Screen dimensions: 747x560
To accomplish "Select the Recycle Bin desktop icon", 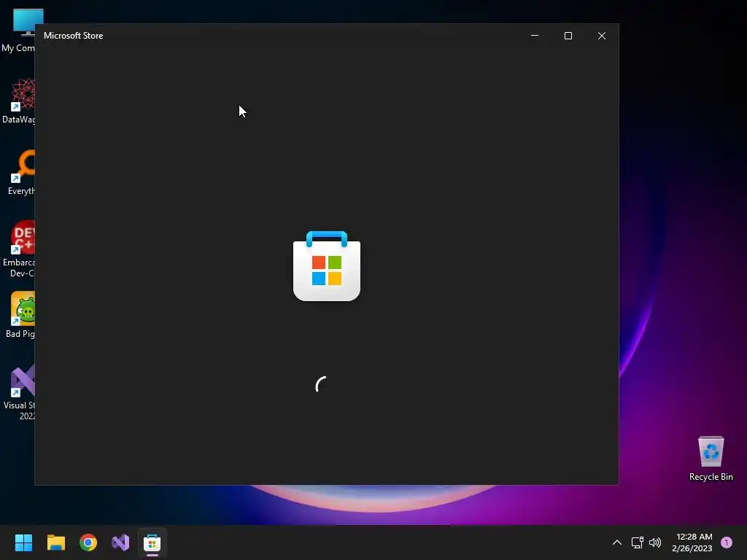I will tap(711, 459).
